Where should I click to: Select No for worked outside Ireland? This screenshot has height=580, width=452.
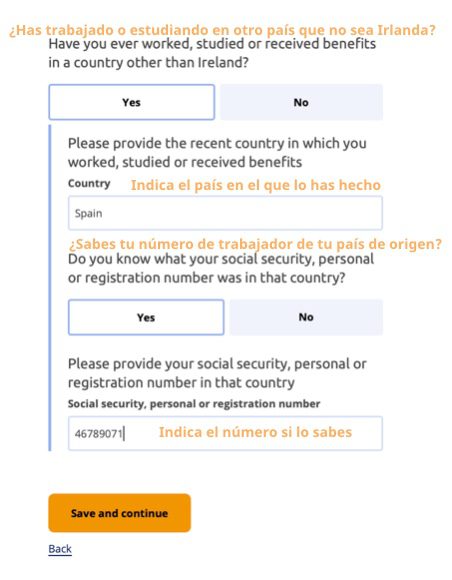pos(301,102)
